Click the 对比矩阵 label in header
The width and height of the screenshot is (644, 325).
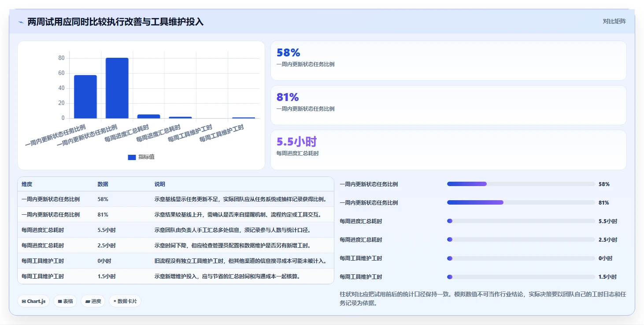(614, 21)
